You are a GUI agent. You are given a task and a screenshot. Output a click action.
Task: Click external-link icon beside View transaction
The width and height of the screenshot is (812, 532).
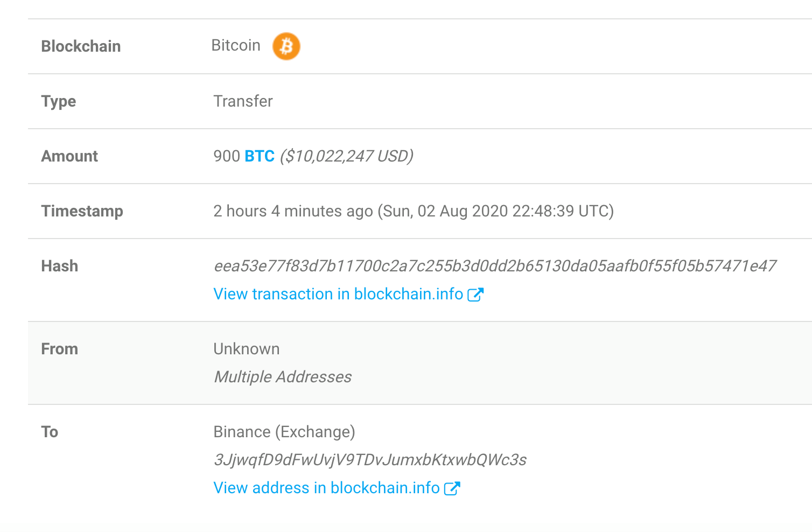click(475, 294)
